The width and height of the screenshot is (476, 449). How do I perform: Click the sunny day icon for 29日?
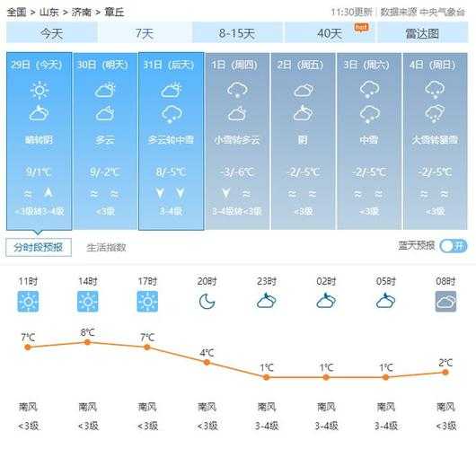pyautogui.click(x=40, y=90)
